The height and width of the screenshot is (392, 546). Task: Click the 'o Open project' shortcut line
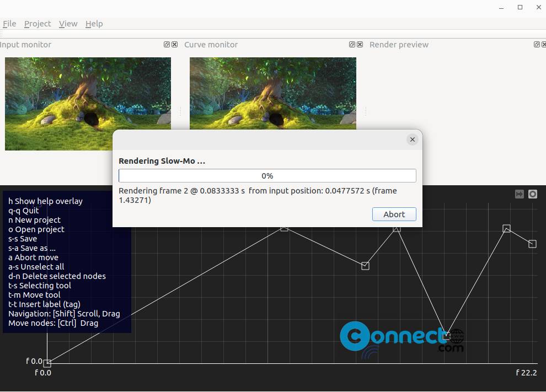coord(36,229)
